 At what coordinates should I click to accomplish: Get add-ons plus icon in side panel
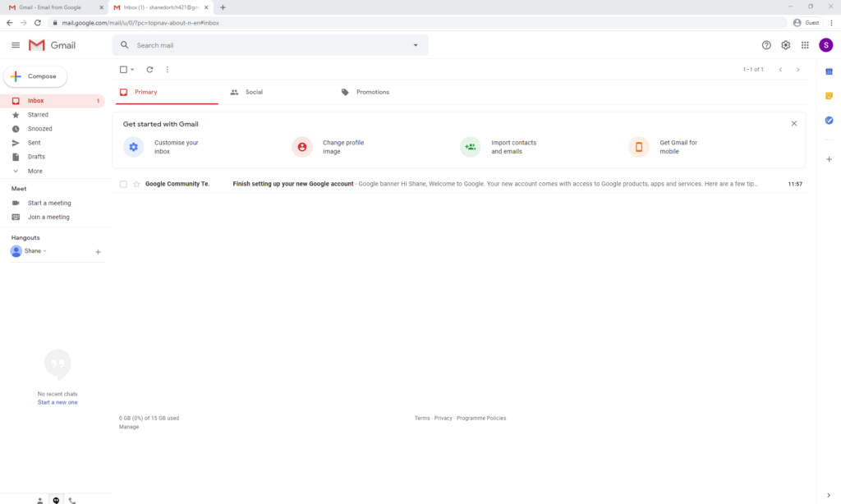829,159
